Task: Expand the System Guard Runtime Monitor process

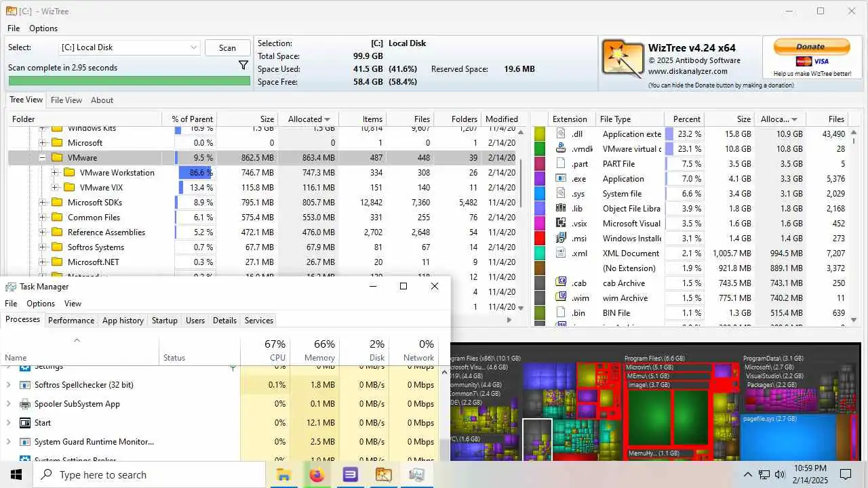Action: coord(8,442)
